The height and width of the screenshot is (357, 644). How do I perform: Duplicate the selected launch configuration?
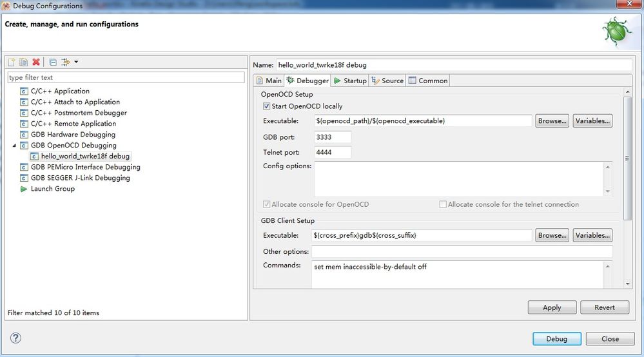24,62
